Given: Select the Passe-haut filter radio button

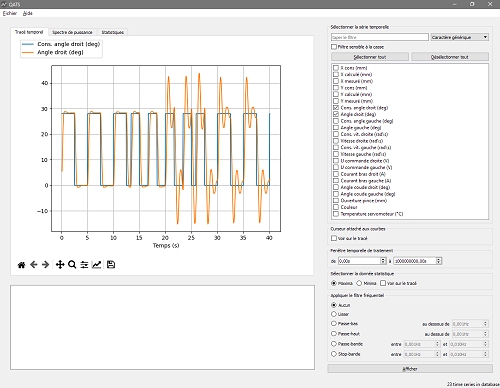Looking at the screenshot, I should 334,334.
